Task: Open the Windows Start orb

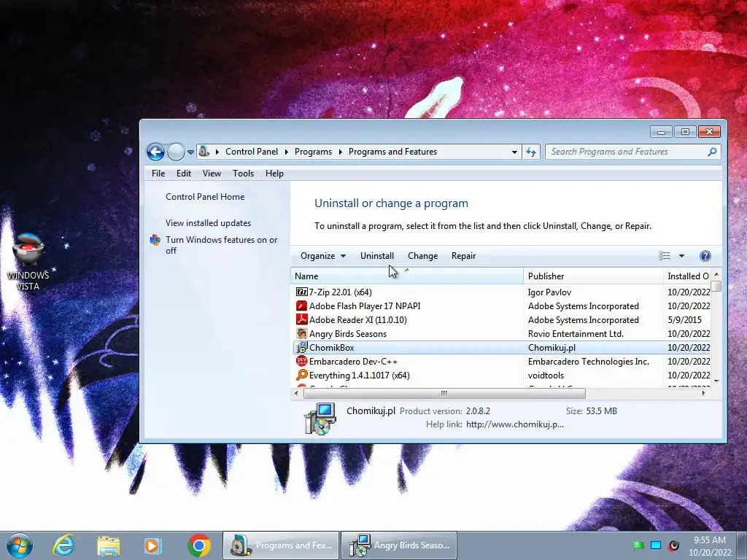Action: (19, 545)
